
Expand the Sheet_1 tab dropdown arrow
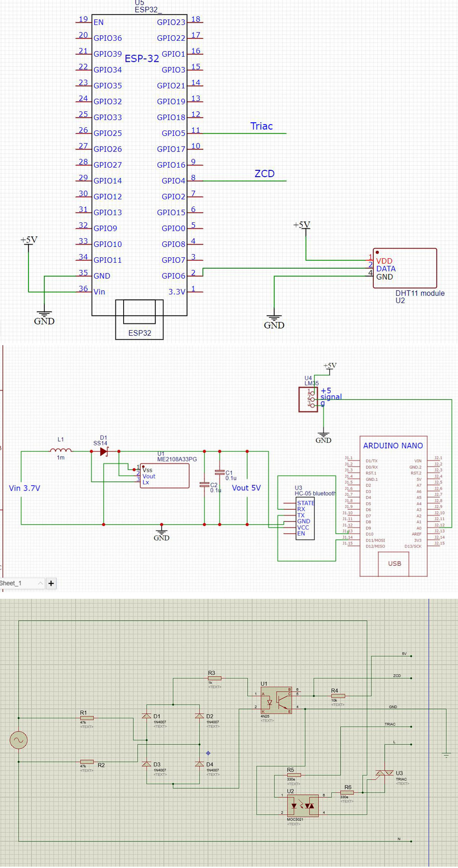[x=40, y=583]
